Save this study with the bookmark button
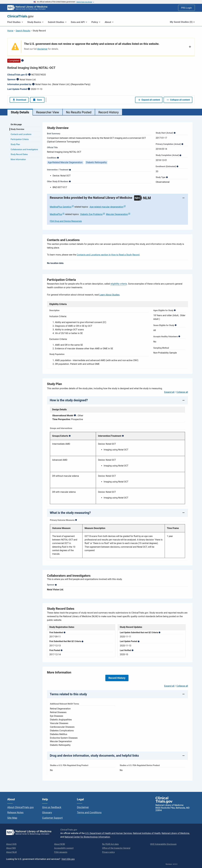Viewport: 202px width, 868px height. pos(37,100)
